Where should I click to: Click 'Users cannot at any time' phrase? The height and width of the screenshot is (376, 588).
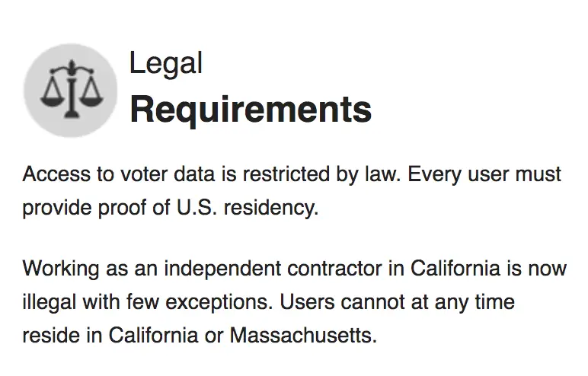pyautogui.click(x=397, y=302)
